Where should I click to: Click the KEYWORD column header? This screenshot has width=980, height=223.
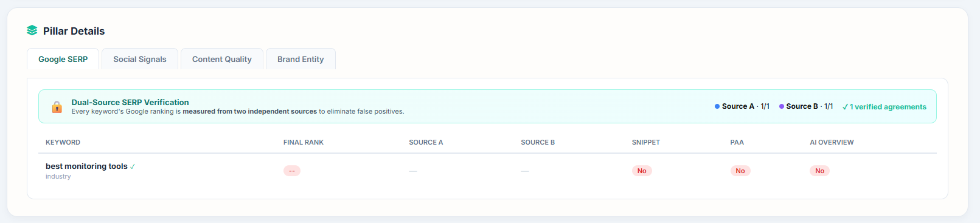click(63, 142)
